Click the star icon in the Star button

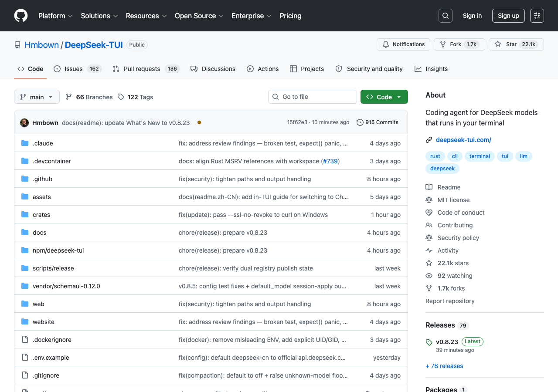[x=498, y=44]
